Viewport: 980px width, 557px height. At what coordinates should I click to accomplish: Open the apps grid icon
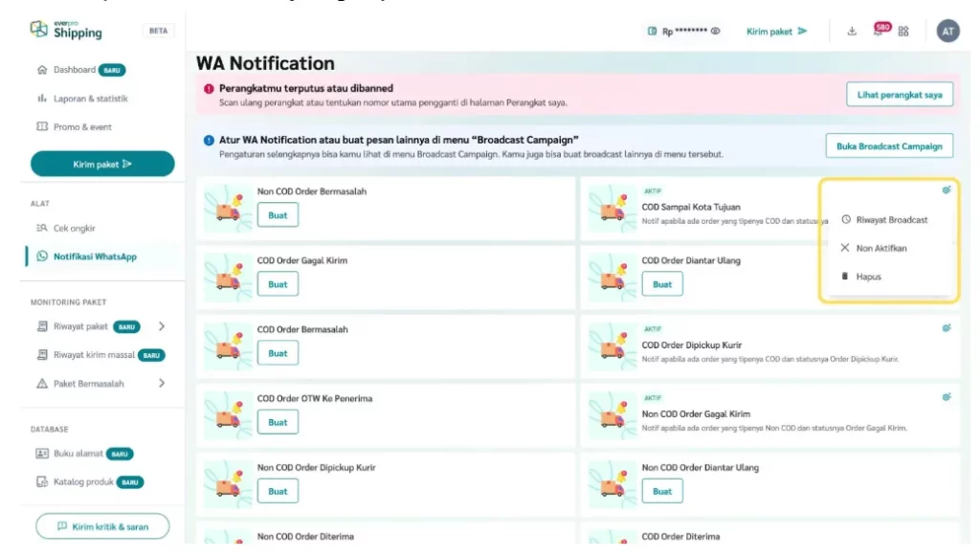[903, 32]
